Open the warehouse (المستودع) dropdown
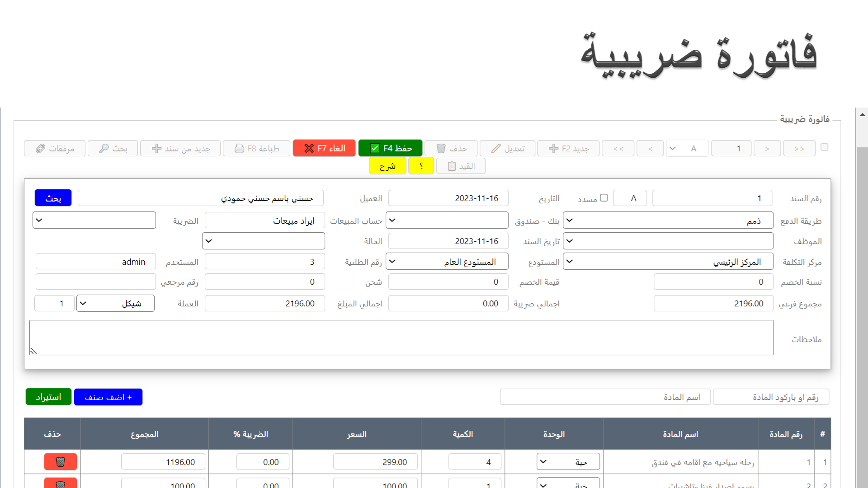 [x=447, y=262]
